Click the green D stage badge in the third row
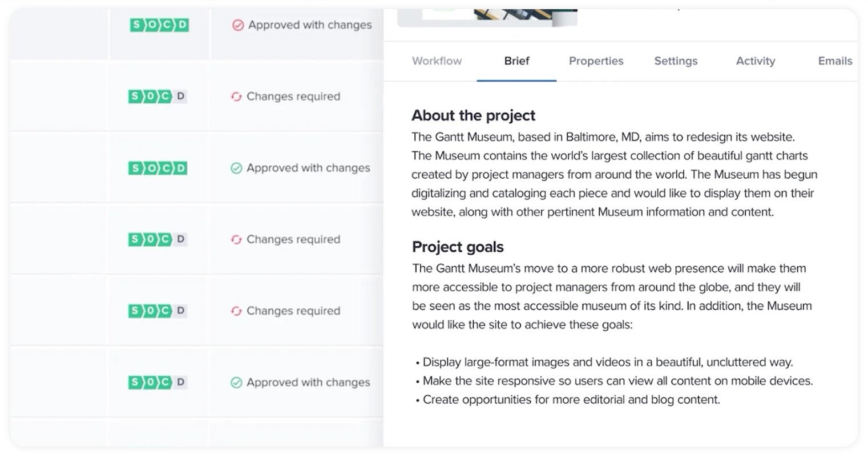The height and width of the screenshot is (458, 868). tap(180, 168)
